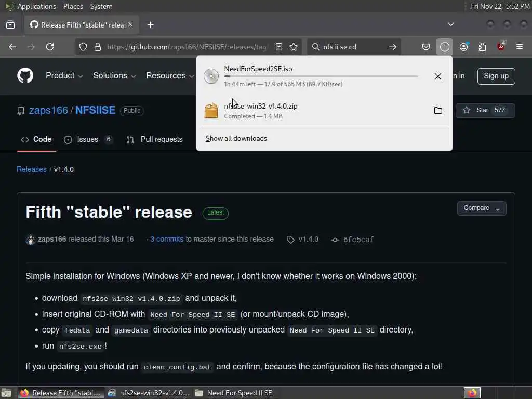Viewport: 532px width, 399px height.
Task: Open the Pocket save icon
Action: [426, 47]
